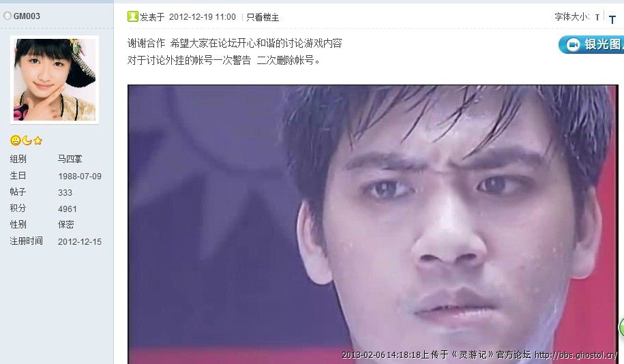The height and width of the screenshot is (364, 624).
Task: Click the grey status circle before GM003
Action: click(8, 16)
